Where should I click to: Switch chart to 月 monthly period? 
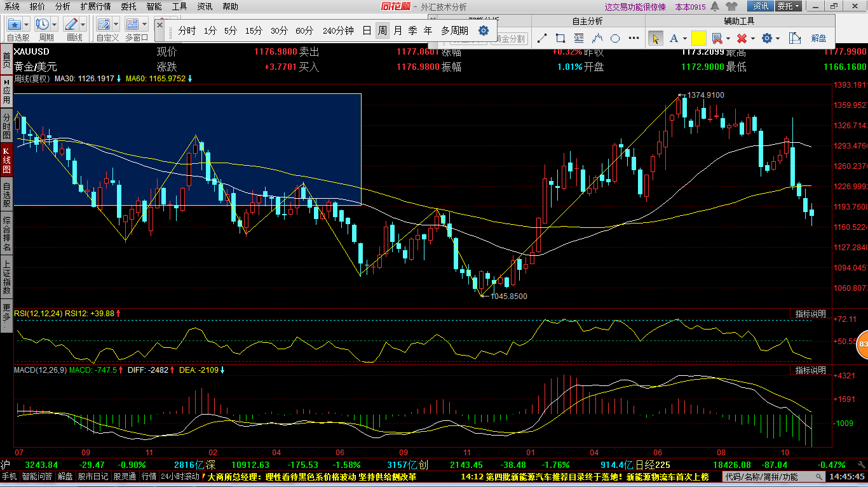click(x=398, y=30)
